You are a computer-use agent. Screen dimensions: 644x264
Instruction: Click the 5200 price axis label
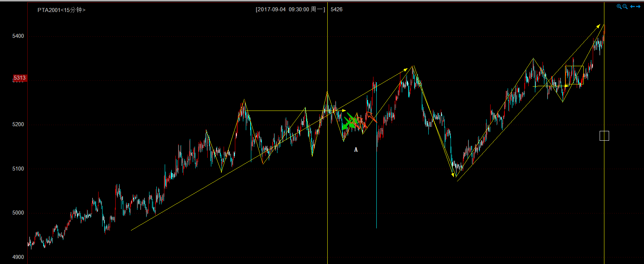(x=18, y=124)
